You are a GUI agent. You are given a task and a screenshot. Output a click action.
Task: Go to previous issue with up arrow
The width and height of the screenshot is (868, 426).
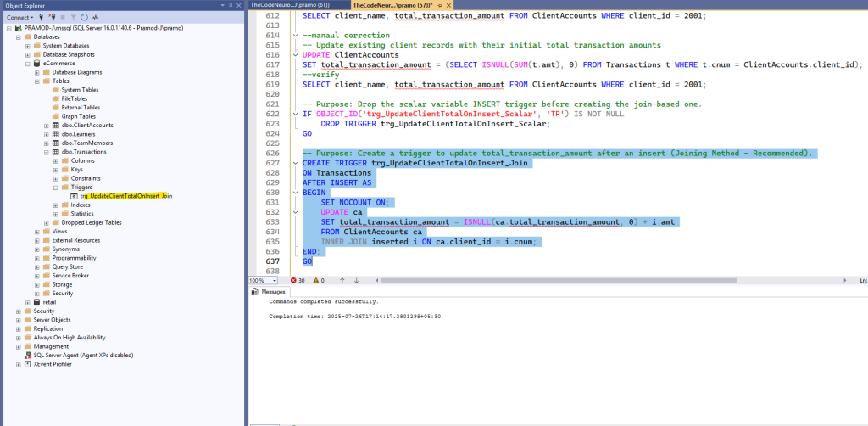[342, 280]
